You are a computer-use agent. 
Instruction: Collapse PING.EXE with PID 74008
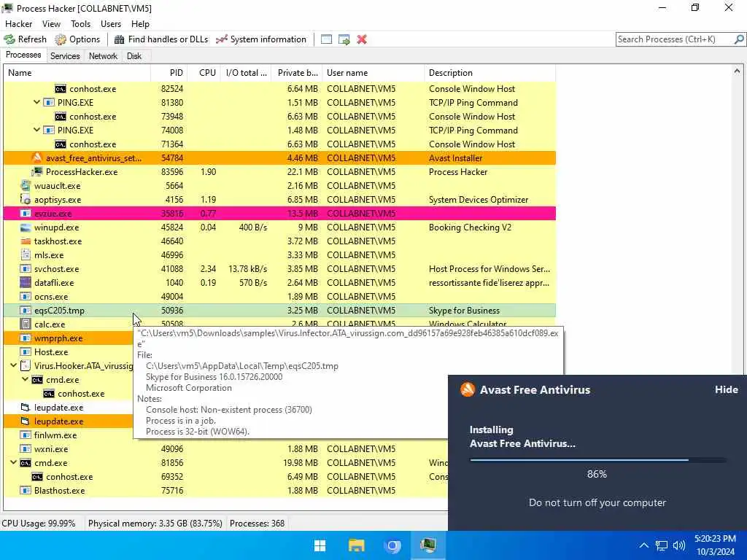pyautogui.click(x=36, y=130)
